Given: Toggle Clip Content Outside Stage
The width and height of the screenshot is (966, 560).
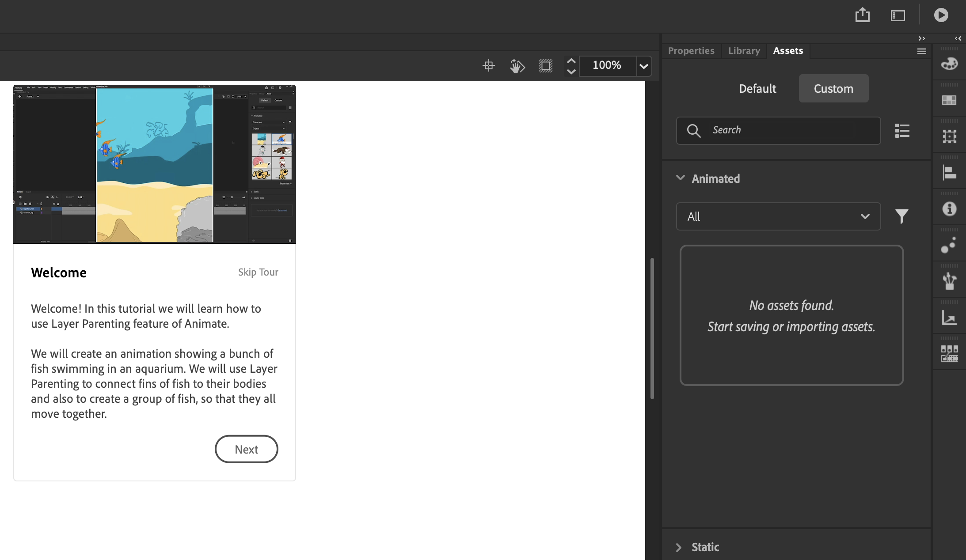Looking at the screenshot, I should 546,65.
